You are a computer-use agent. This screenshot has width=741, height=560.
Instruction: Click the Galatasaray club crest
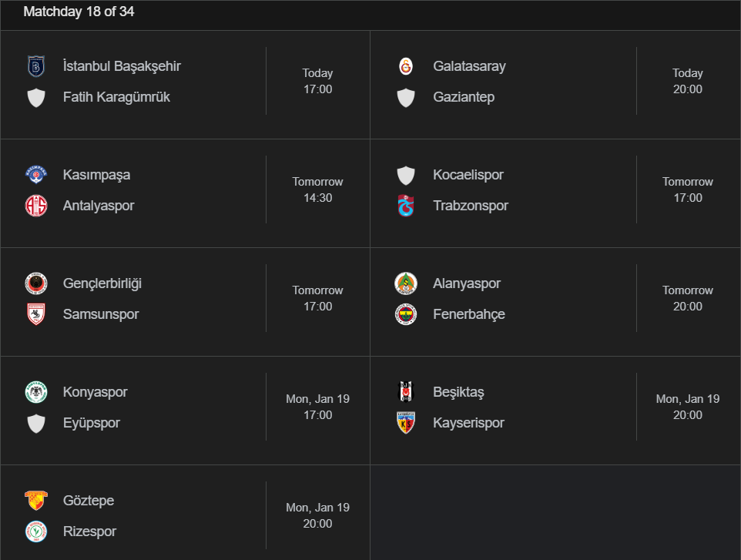coord(406,66)
